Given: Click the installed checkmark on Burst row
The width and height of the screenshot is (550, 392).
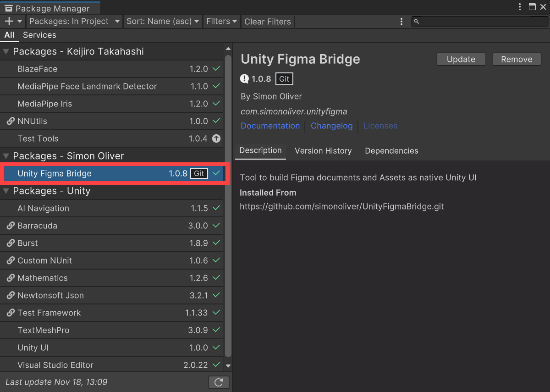Looking at the screenshot, I should 216,243.
